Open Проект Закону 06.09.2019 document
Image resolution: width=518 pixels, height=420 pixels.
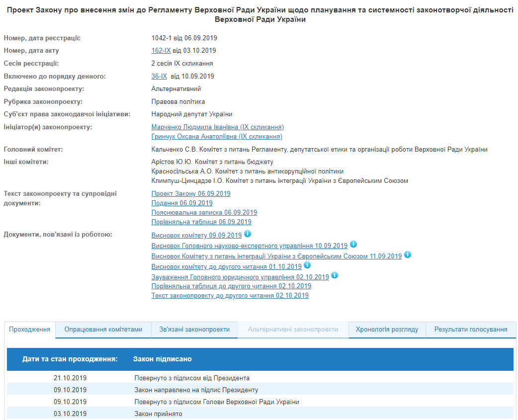coord(191,194)
